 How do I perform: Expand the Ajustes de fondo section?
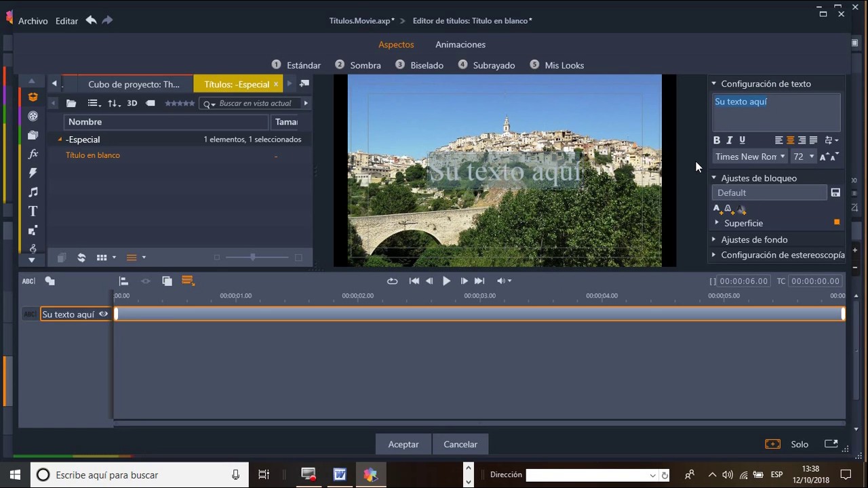pos(713,239)
